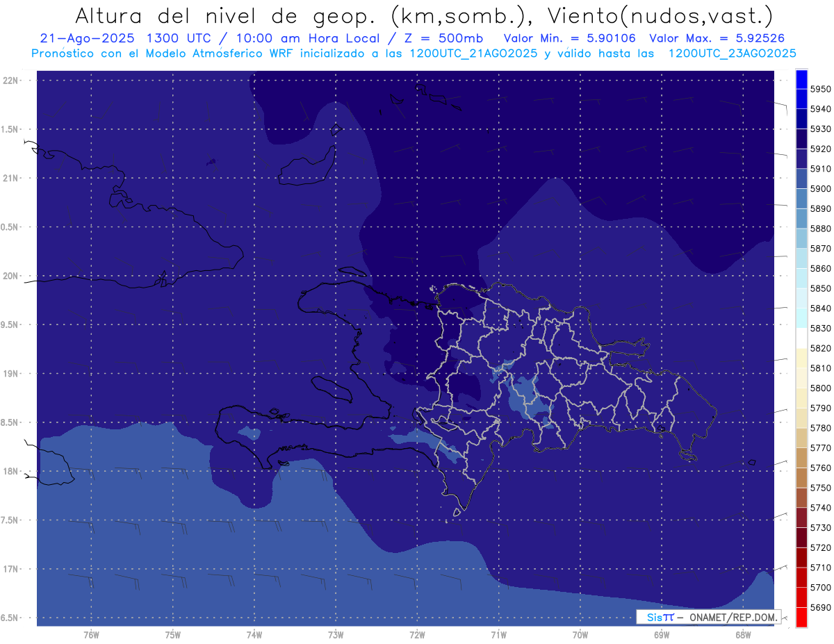Screen dimensions: 834x644
Task: Click the '9.5N' latitude label
Action: 10,325
